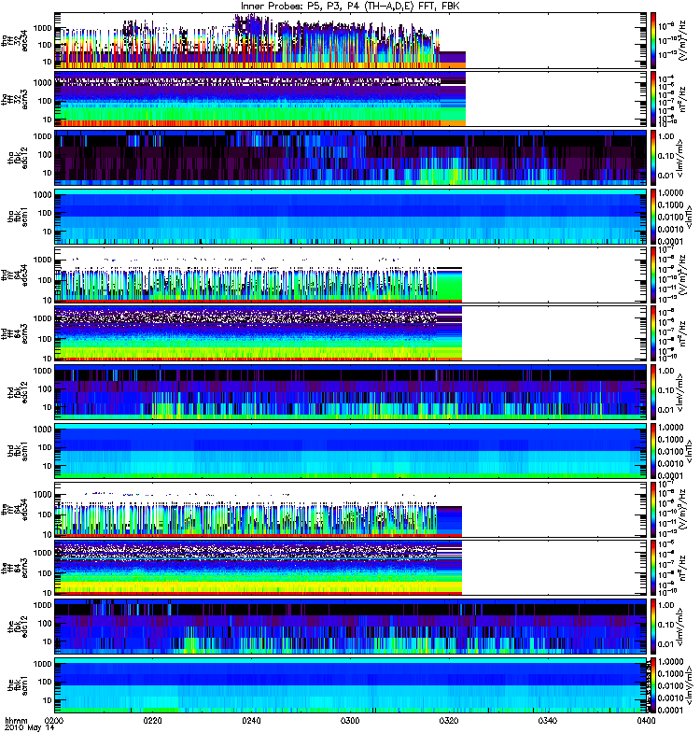Click the color bar beside tha fbk scm1 panel
This screenshot has height=747, width=700.
(x=653, y=217)
